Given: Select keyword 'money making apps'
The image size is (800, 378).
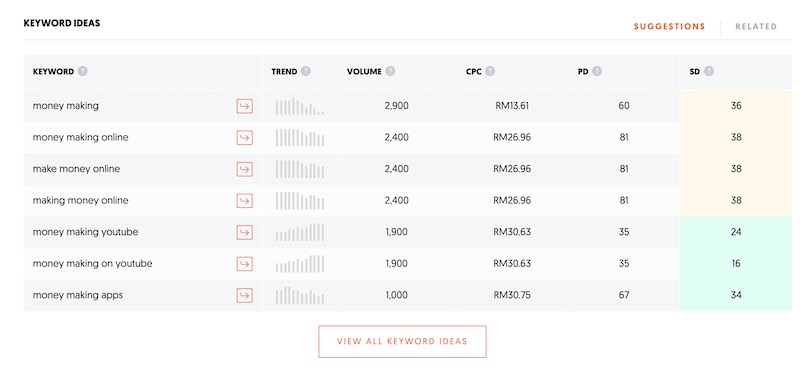Looking at the screenshot, I should coord(78,295).
